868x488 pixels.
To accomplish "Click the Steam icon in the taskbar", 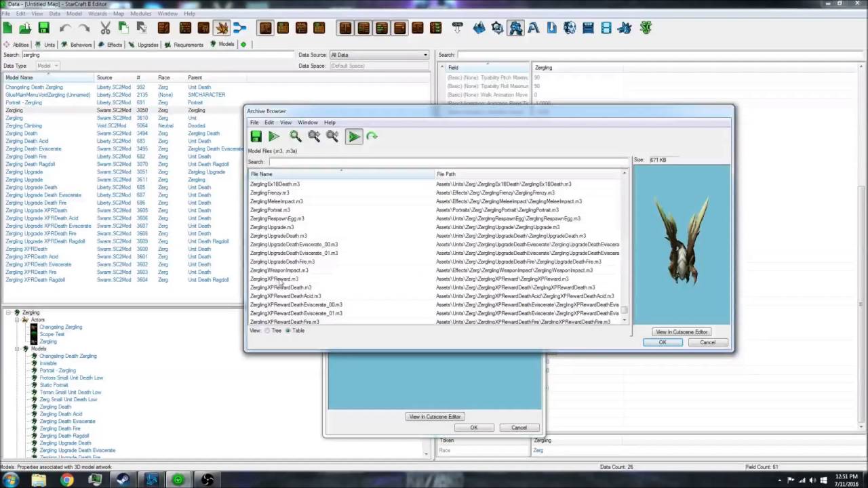I will point(123,480).
